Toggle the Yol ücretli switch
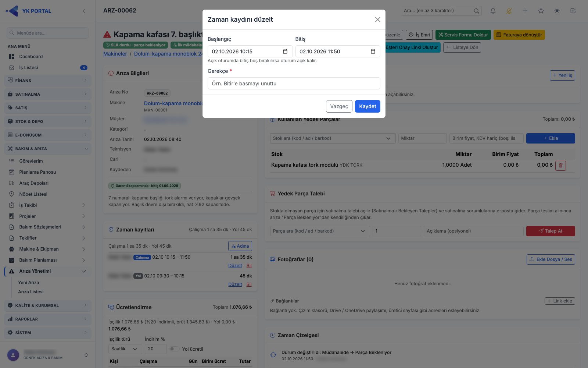 174,349
